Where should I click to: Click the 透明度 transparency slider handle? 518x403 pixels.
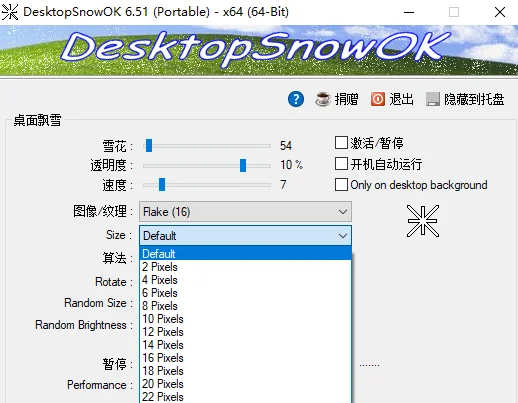coord(243,165)
